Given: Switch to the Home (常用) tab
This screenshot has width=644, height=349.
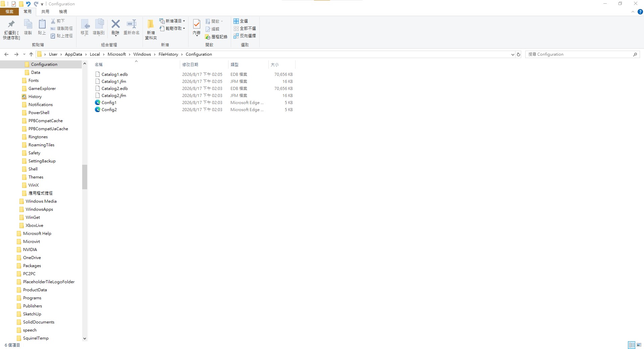Looking at the screenshot, I should click(x=28, y=12).
